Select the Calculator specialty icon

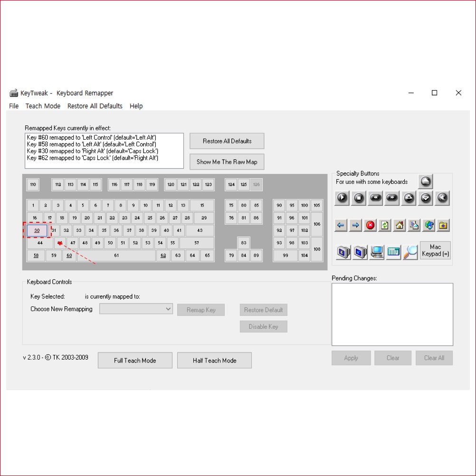[393, 252]
